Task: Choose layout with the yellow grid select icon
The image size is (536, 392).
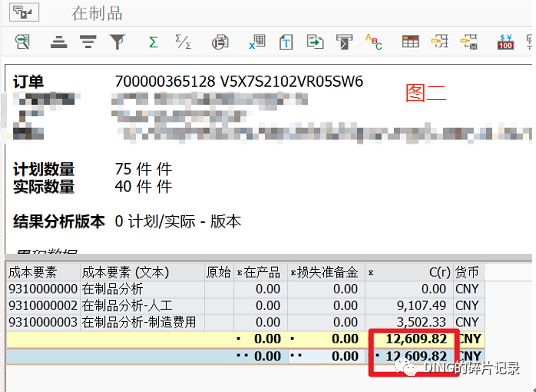Action: [x=440, y=42]
